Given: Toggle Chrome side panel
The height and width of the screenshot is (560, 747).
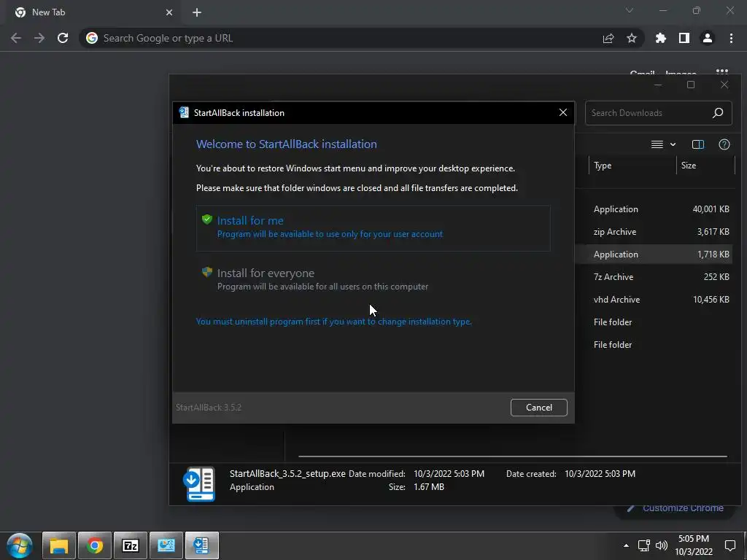Looking at the screenshot, I should (x=684, y=38).
